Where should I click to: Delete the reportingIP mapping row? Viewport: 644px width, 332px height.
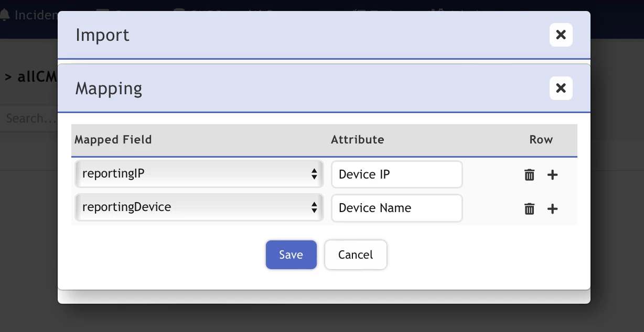click(530, 175)
